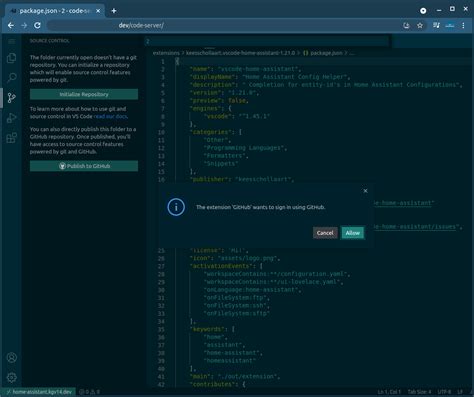
Task: Click the install app icon in address bar
Action: [406, 25]
